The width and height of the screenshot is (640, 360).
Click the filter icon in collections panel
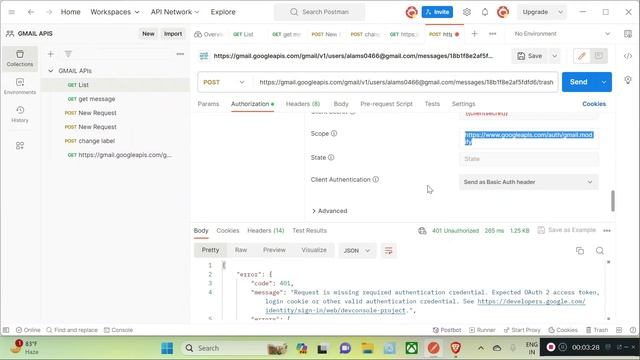[x=68, y=54]
